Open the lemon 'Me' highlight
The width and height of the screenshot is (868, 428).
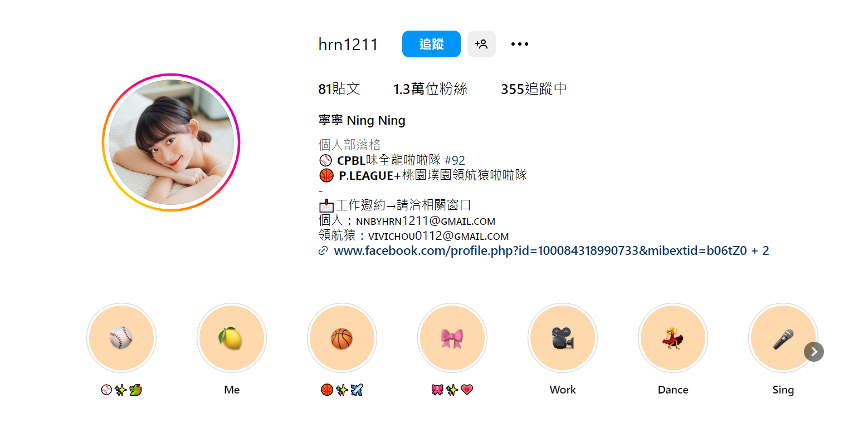point(232,338)
